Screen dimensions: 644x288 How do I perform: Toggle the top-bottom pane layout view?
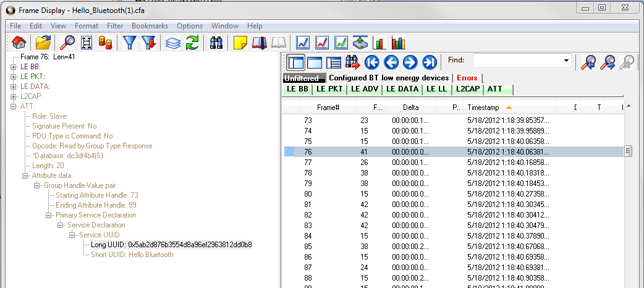(x=315, y=62)
